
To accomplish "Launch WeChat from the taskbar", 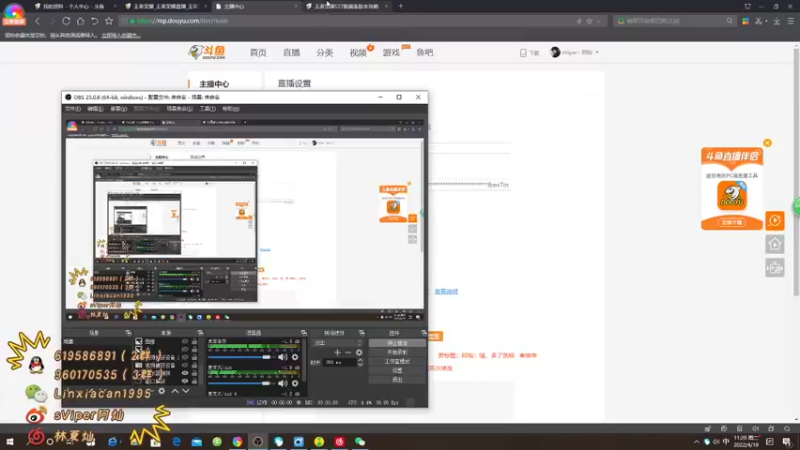I will pos(360,442).
